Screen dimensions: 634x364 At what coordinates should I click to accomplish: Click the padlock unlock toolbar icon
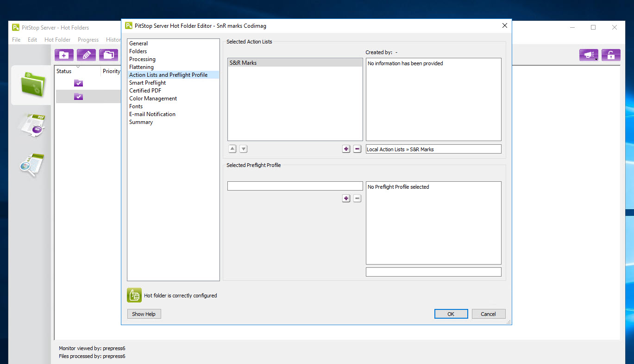click(611, 55)
